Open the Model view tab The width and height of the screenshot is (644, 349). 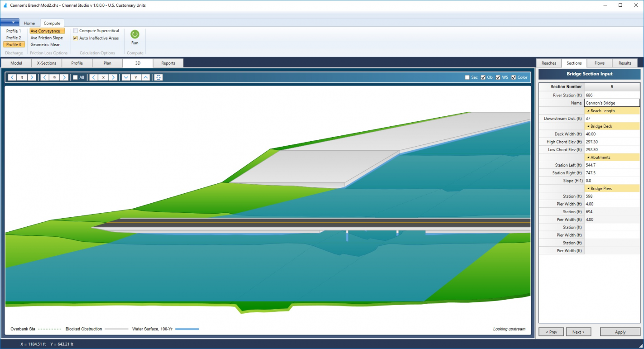(16, 63)
